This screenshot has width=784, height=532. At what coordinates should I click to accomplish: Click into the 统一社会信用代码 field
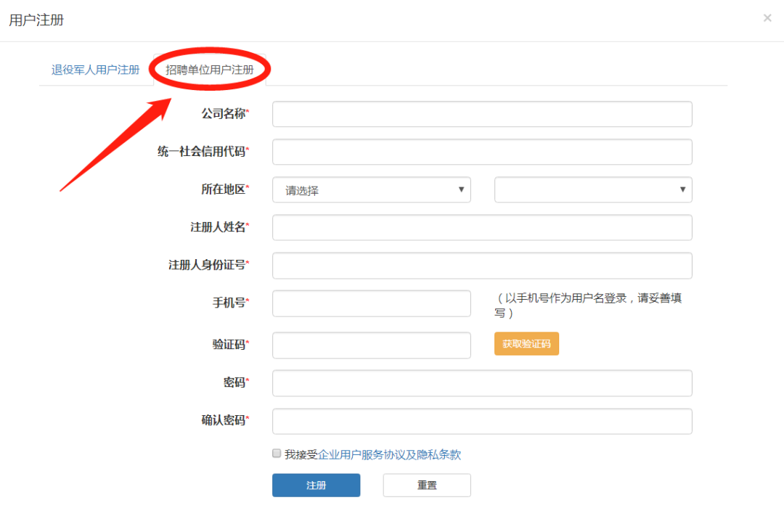coord(481,152)
